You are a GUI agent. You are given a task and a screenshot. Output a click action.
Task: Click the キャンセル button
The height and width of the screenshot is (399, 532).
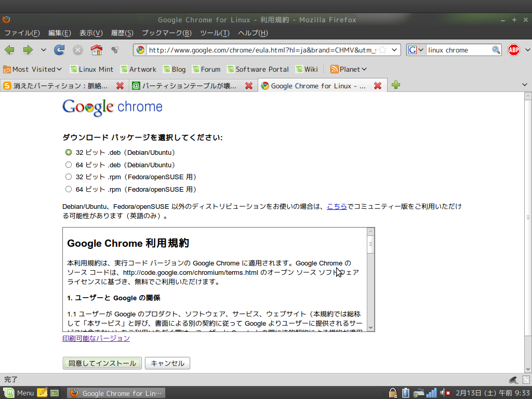click(168, 363)
